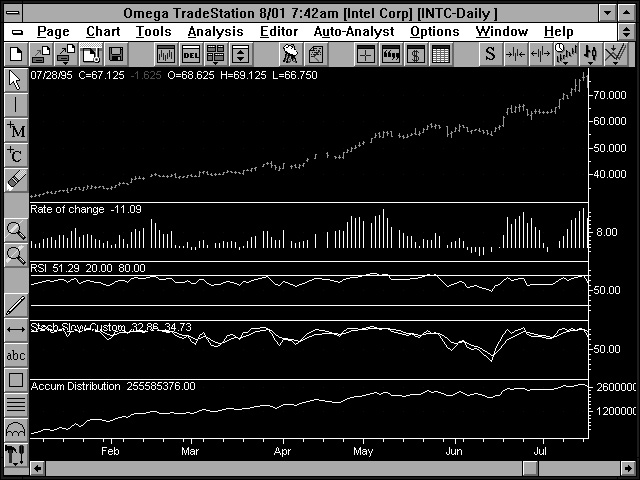Click the floppy disk save icon
This screenshot has height=480, width=640.
click(116, 54)
